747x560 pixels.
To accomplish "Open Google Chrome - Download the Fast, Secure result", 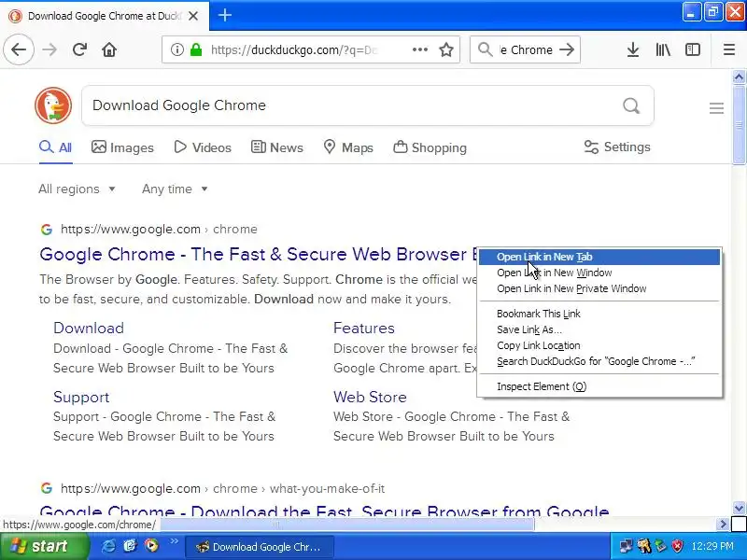I will click(324, 511).
